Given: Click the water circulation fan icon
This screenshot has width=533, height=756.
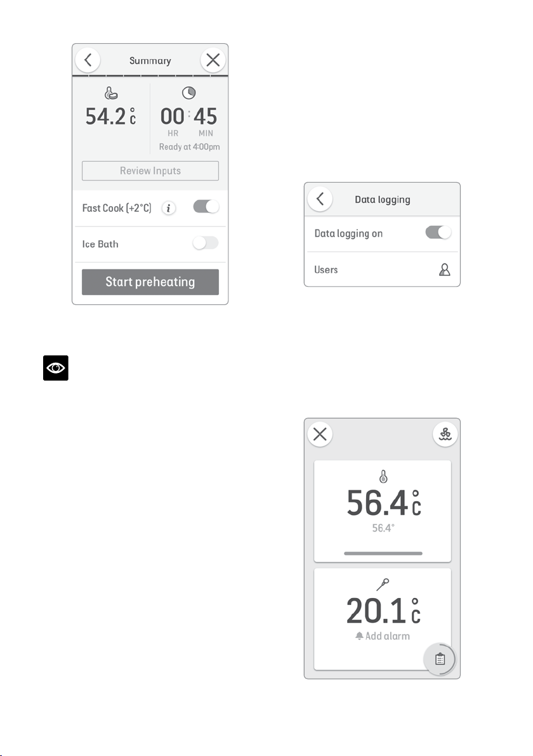Looking at the screenshot, I should tap(445, 434).
